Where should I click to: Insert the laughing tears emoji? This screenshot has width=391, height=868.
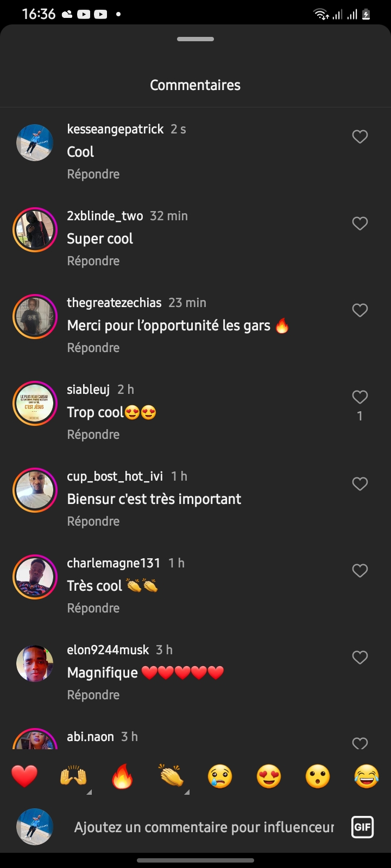point(367,776)
